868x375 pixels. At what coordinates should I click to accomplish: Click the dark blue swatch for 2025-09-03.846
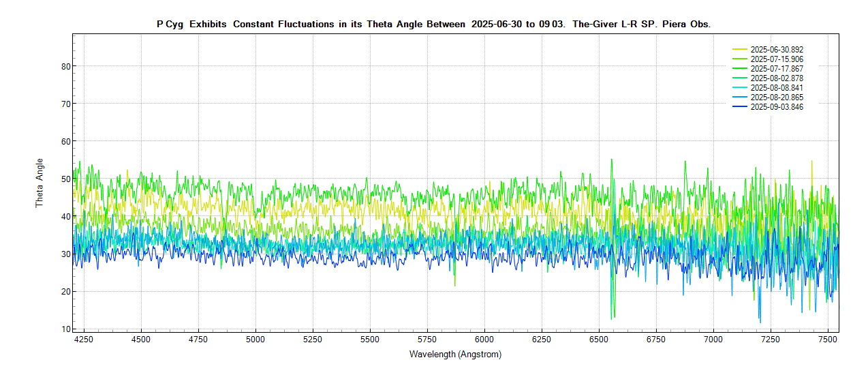coord(740,107)
